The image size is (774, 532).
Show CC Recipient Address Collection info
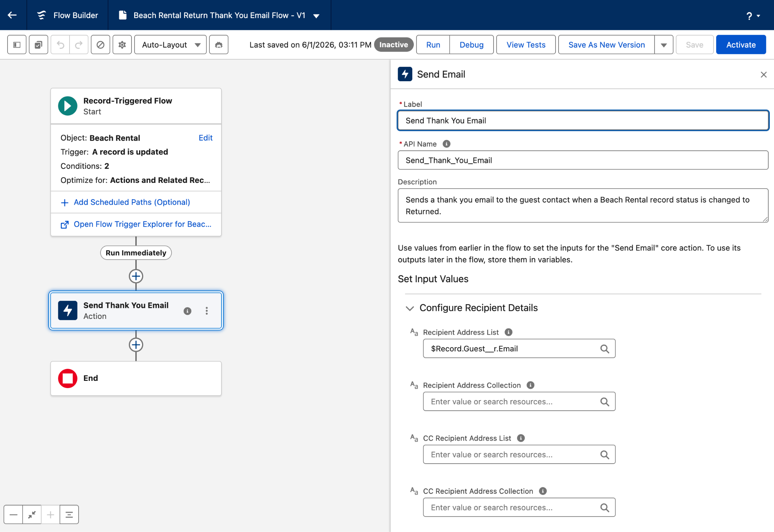[543, 491]
